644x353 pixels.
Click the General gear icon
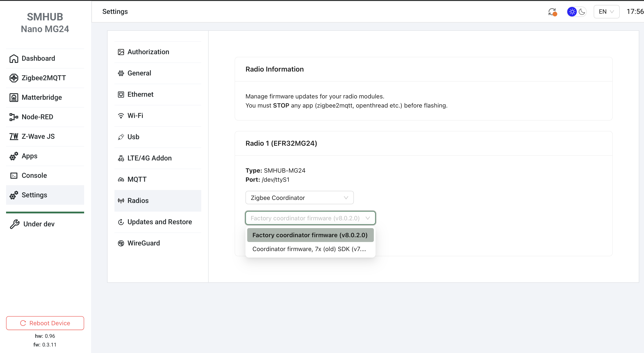(x=121, y=73)
